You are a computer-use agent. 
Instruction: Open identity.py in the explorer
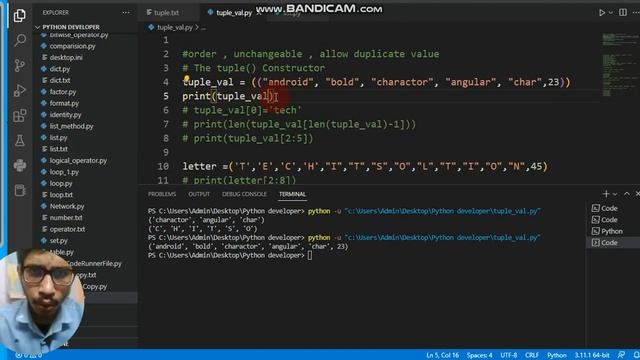tap(65, 115)
